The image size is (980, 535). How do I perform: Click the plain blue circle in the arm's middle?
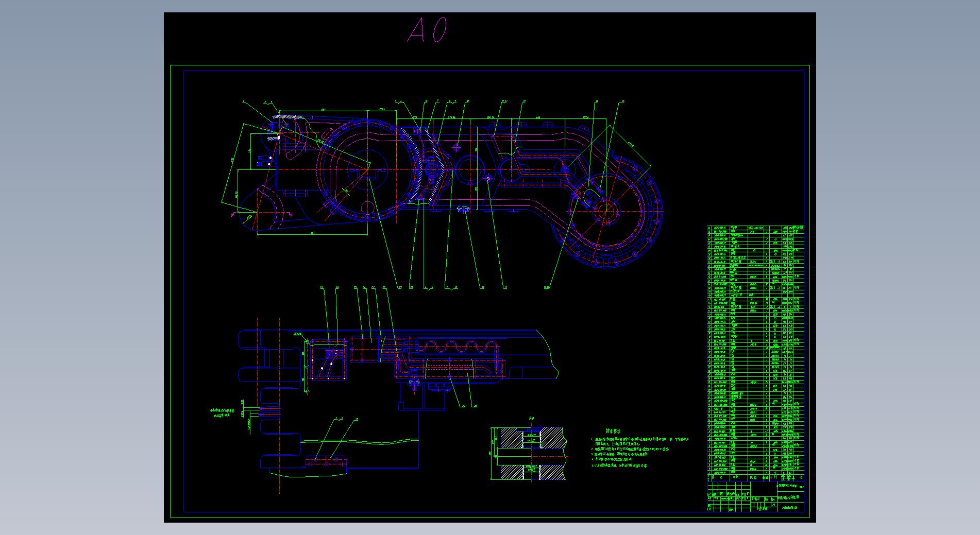click(469, 169)
